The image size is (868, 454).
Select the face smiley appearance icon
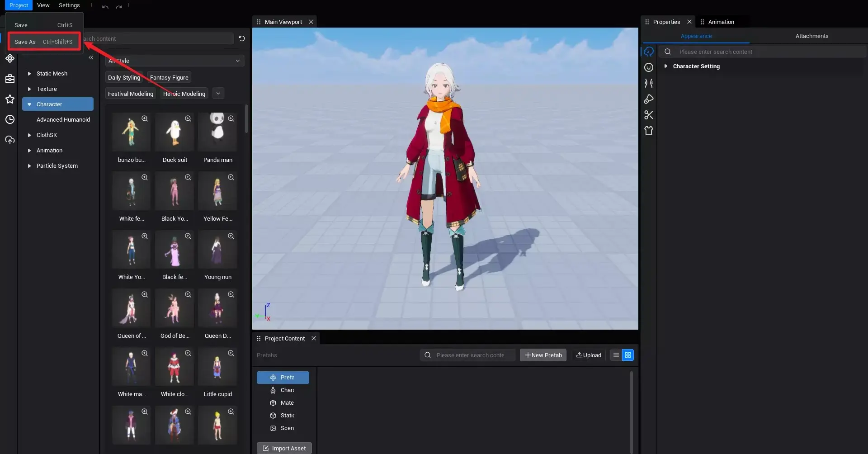[649, 67]
